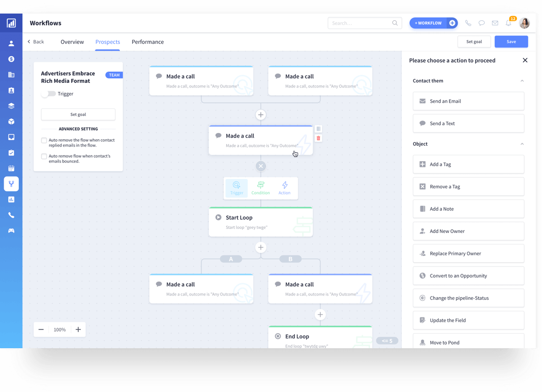
Task: Open the calendar icon in left sidebar
Action: click(x=11, y=168)
